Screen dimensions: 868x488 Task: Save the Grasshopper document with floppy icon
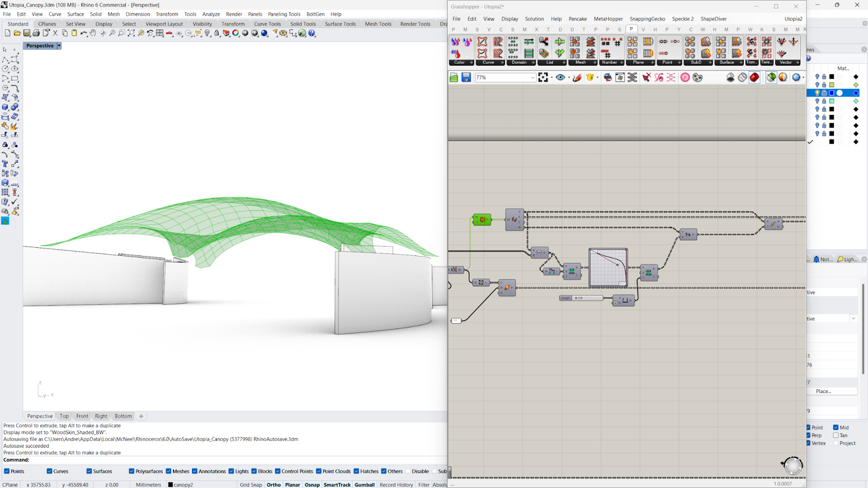point(466,78)
